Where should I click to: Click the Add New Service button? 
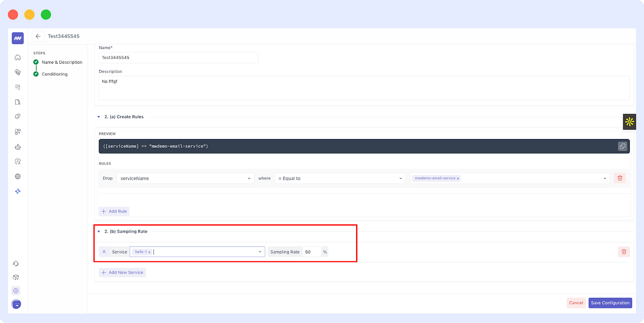pyautogui.click(x=122, y=273)
